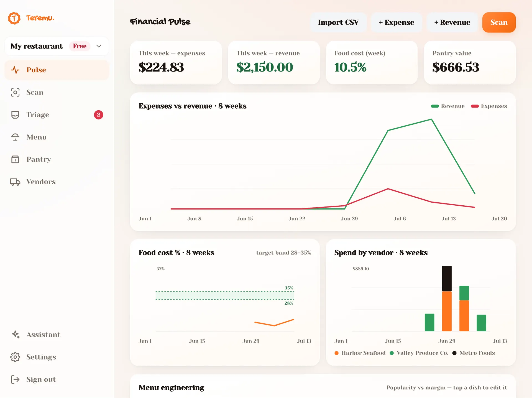Click the Free plan badge
Image resolution: width=532 pixels, height=398 pixels.
click(x=80, y=46)
